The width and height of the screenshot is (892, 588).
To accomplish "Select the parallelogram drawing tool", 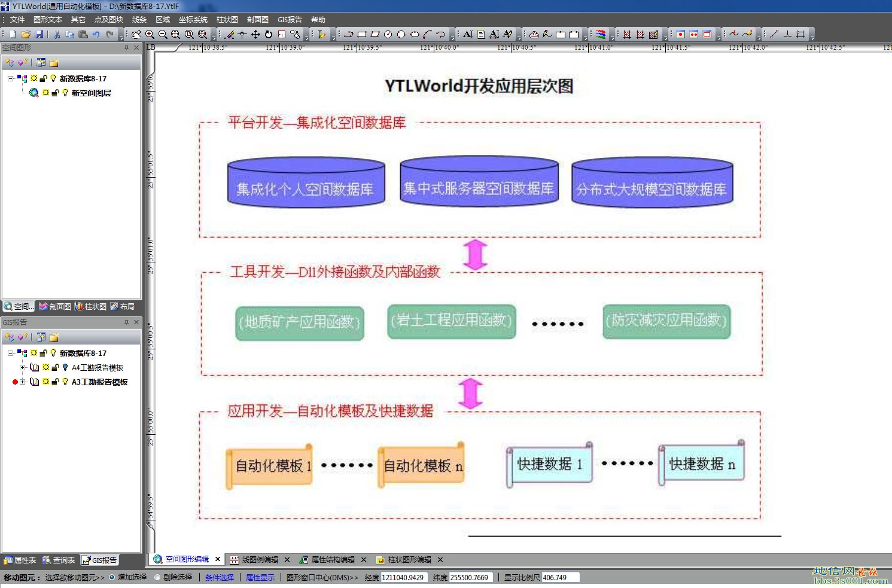I will coord(375,35).
